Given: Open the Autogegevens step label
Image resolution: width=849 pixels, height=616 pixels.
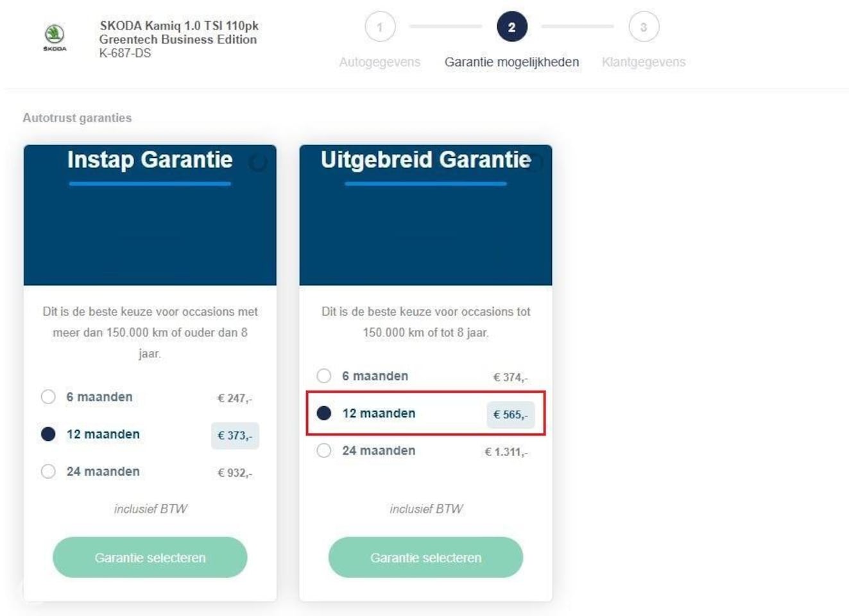Looking at the screenshot, I should click(380, 62).
